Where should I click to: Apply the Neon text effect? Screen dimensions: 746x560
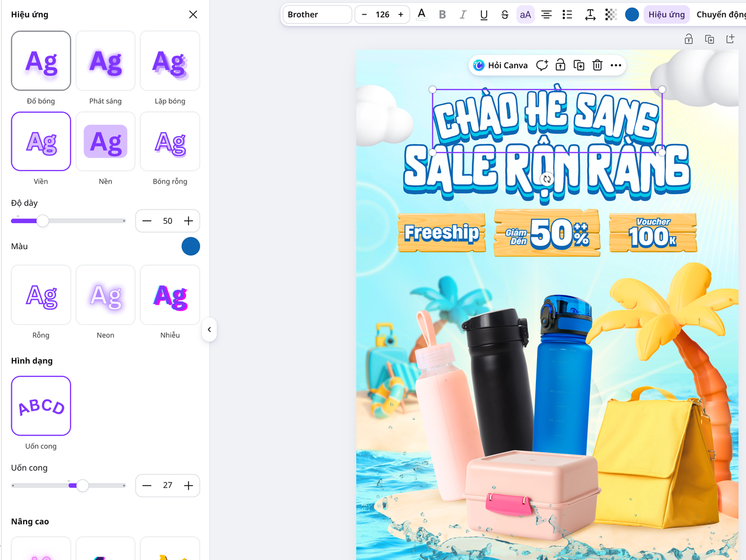[x=105, y=295]
